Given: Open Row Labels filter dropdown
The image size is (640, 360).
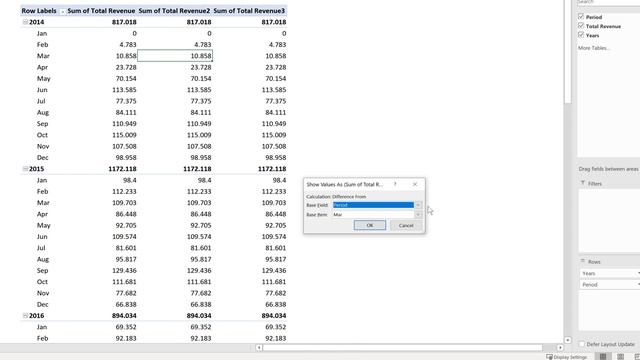Looking at the screenshot, I should click(x=62, y=11).
